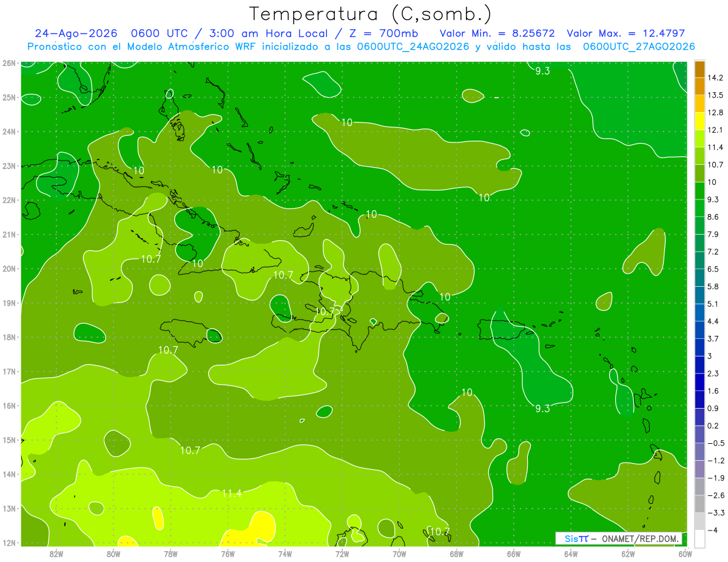The image size is (728, 562).
Task: Select the Valor Min. = 8.25672 readout
Action: pyautogui.click(x=497, y=33)
